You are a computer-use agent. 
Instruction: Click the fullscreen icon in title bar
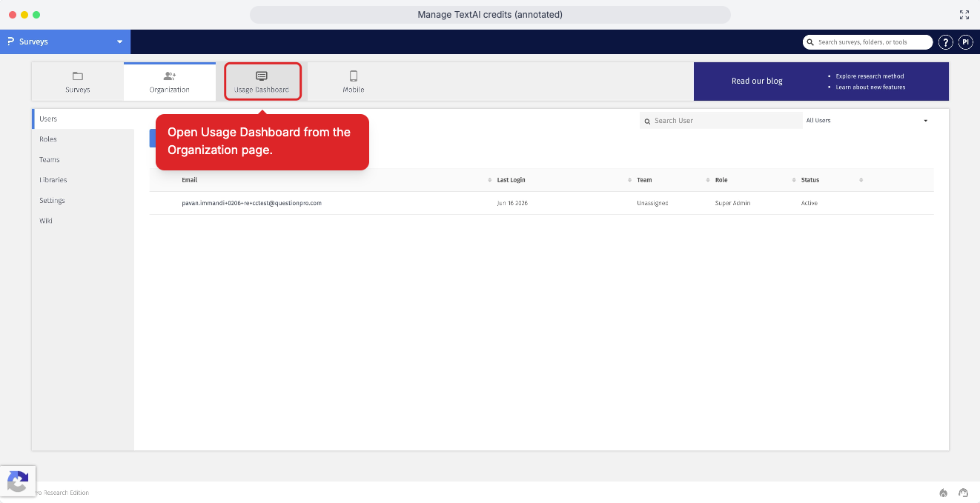964,15
